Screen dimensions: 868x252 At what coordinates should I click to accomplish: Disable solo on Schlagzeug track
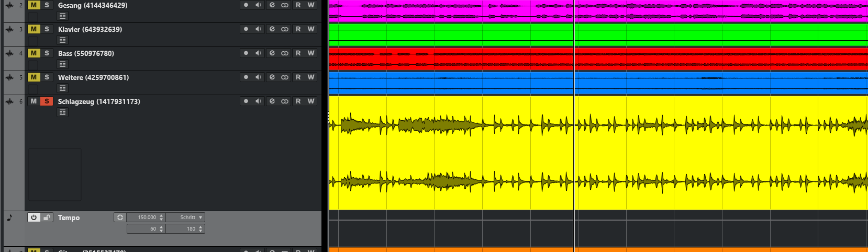click(47, 101)
